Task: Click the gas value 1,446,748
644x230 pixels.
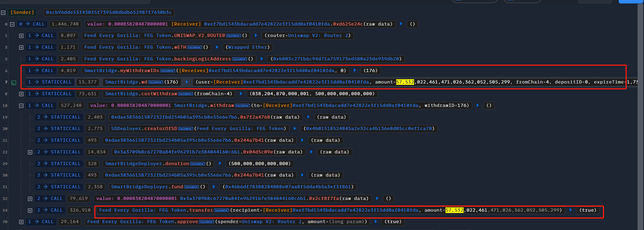Action: [x=65, y=24]
